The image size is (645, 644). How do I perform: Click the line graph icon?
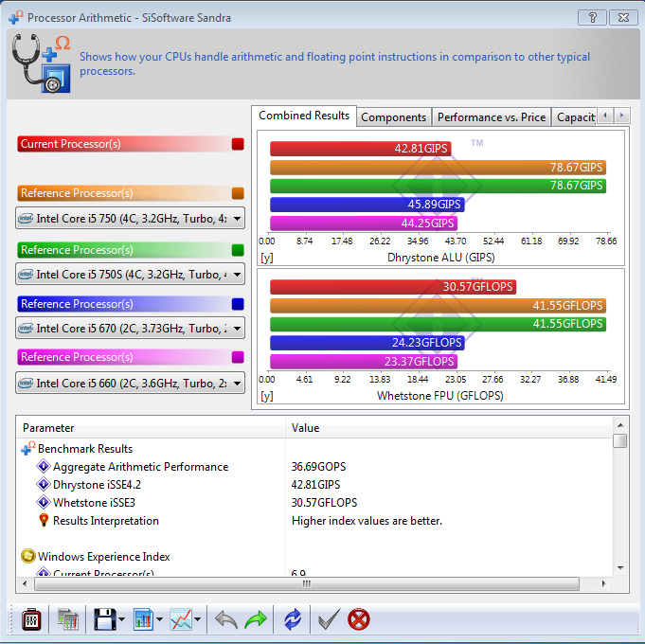tap(181, 619)
